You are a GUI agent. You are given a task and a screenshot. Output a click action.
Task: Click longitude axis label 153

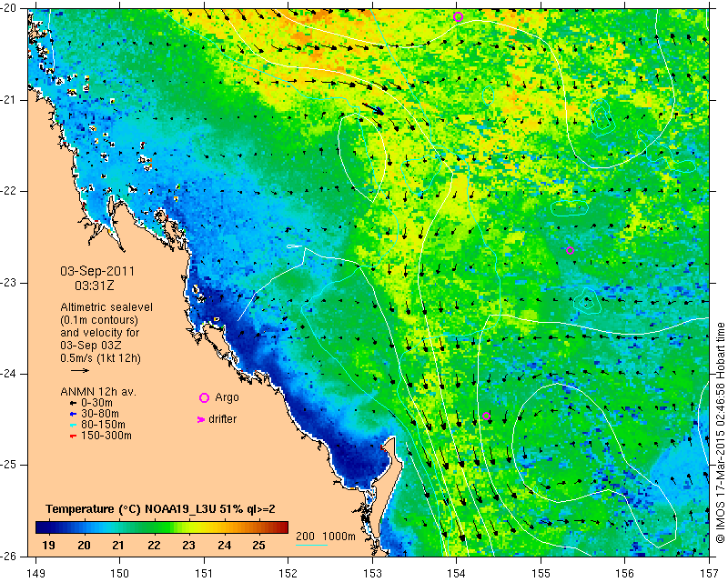(372, 574)
